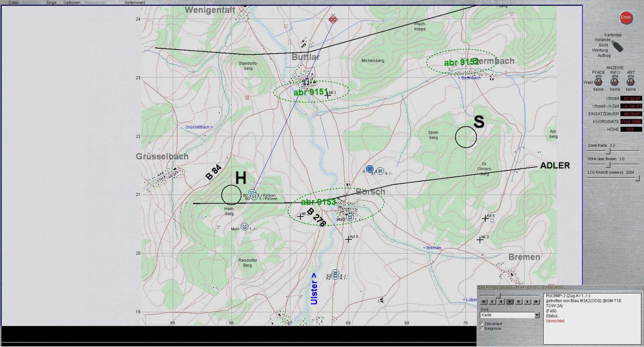Screen dimensions: 644x347
Task: Jump to previous event in replay
Action: click(x=501, y=302)
